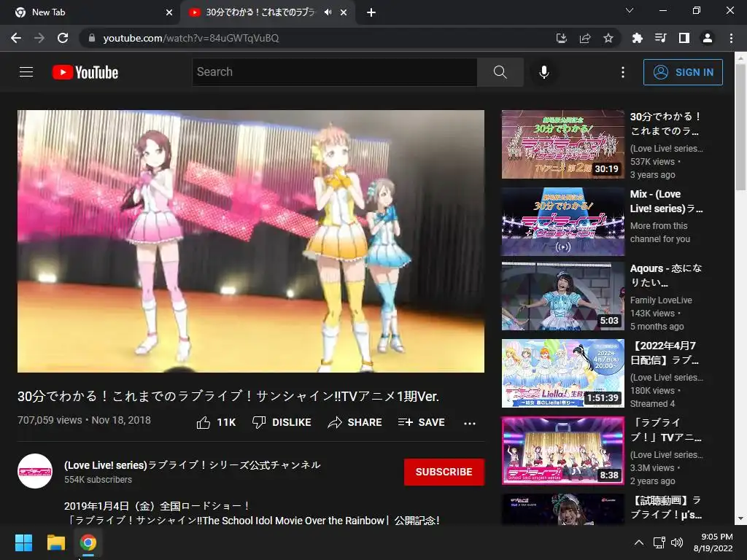Click the SIGN IN button
Screen dimensions: 747x560
click(683, 72)
